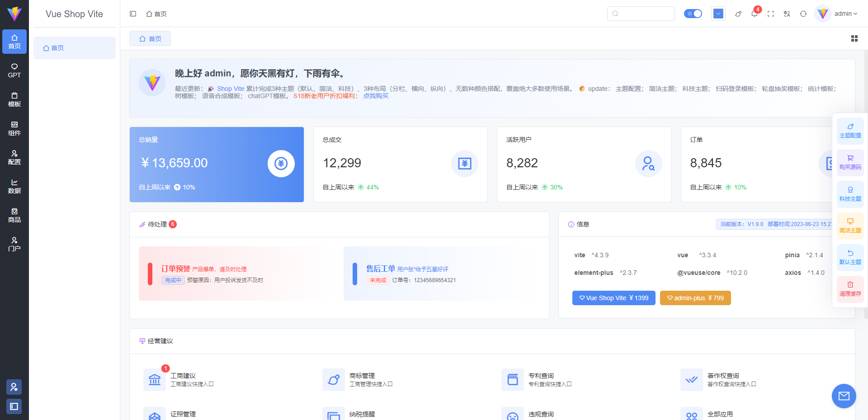Click the blue mail floating button
The width and height of the screenshot is (868, 420).
[844, 396]
